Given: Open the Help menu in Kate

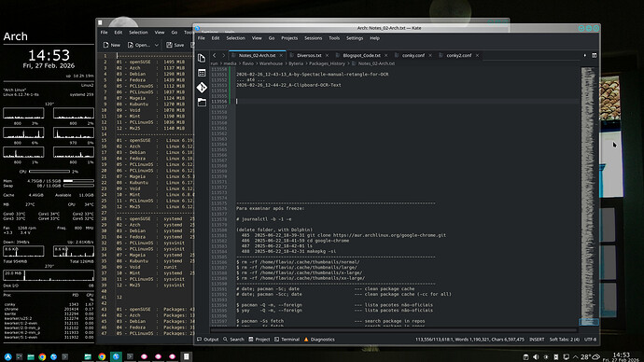Looking at the screenshot, I should (374, 38).
